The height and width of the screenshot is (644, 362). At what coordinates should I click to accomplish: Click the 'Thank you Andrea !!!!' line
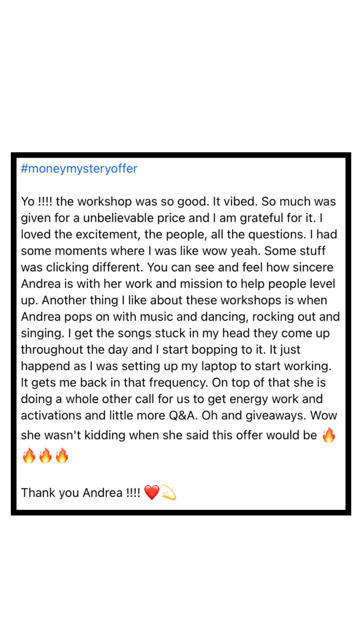point(80,493)
